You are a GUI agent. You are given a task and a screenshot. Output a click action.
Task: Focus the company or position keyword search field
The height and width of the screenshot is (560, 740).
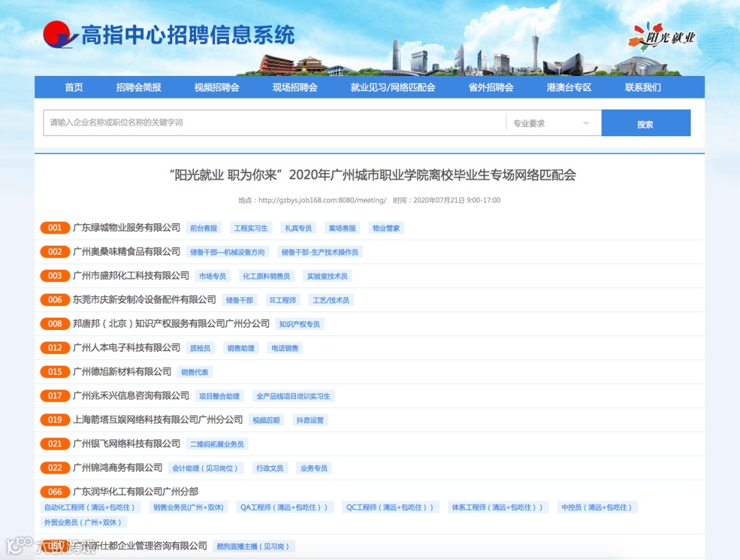click(x=274, y=123)
